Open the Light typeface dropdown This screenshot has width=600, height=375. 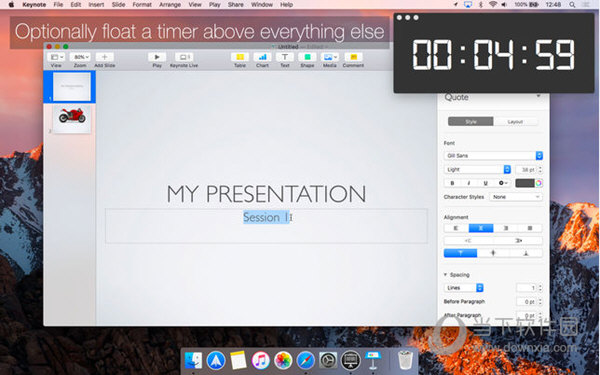click(x=477, y=169)
